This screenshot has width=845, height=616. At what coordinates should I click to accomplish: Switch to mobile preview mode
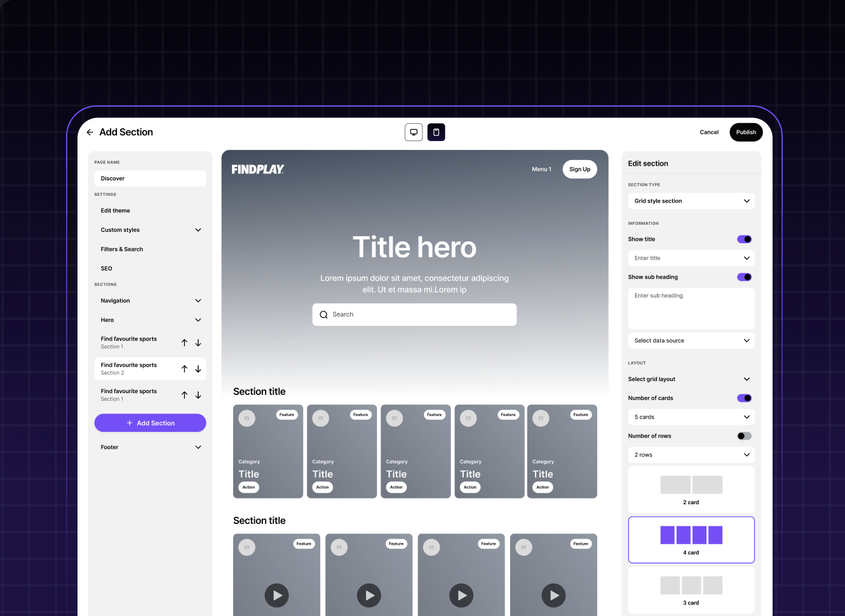click(436, 132)
